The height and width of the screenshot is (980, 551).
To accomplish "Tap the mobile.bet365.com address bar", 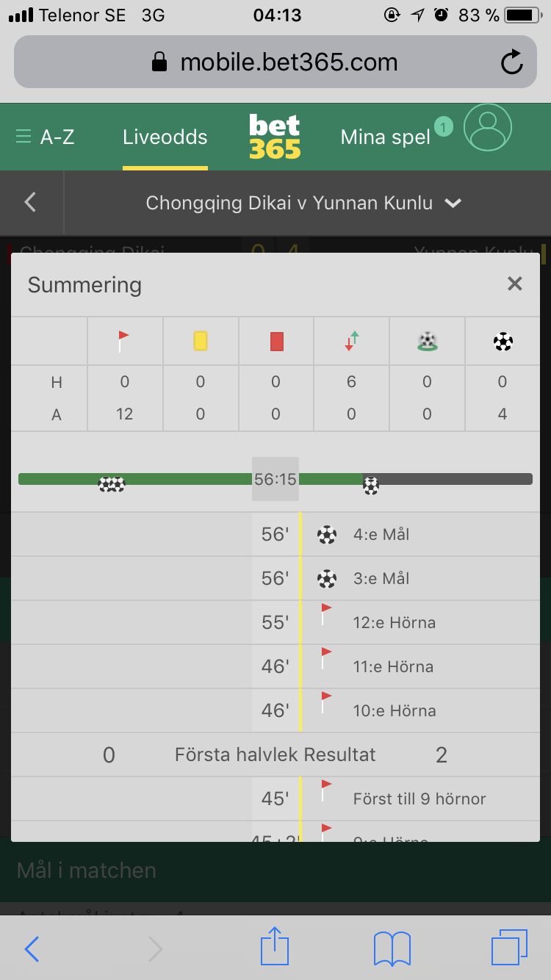I will [275, 62].
